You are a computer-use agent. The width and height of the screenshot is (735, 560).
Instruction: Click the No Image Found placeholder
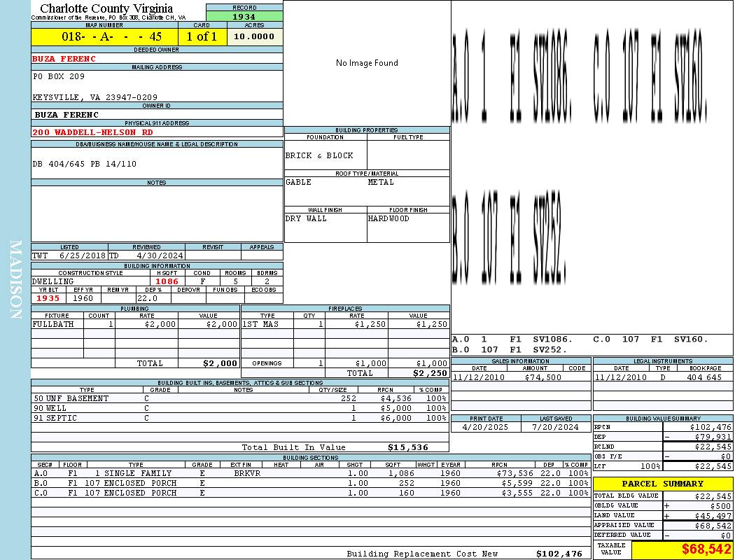point(367,63)
